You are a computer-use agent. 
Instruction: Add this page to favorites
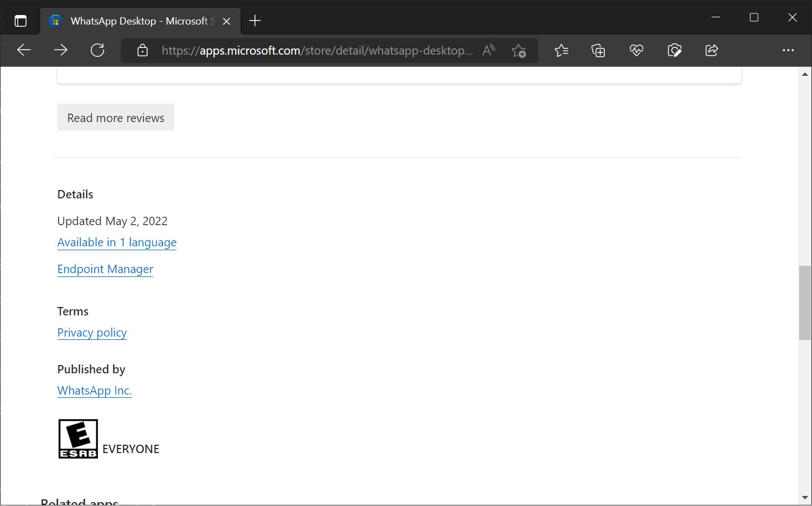pos(519,51)
